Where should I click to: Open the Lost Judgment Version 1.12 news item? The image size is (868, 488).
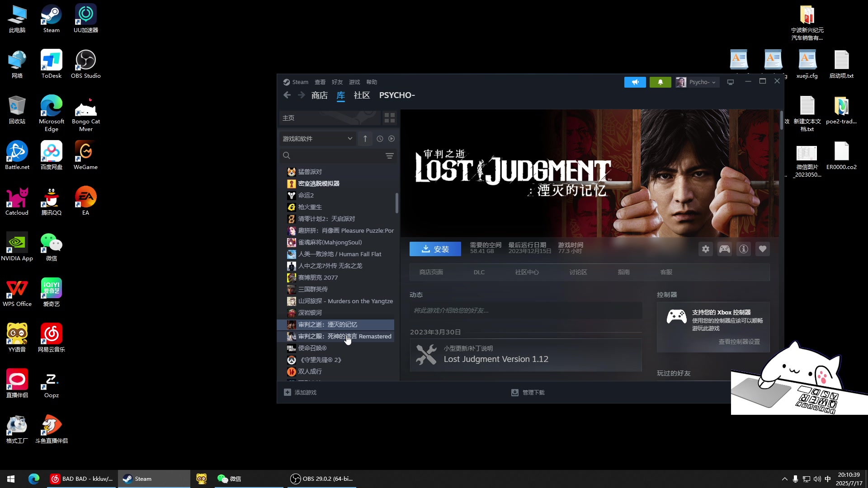coord(526,355)
